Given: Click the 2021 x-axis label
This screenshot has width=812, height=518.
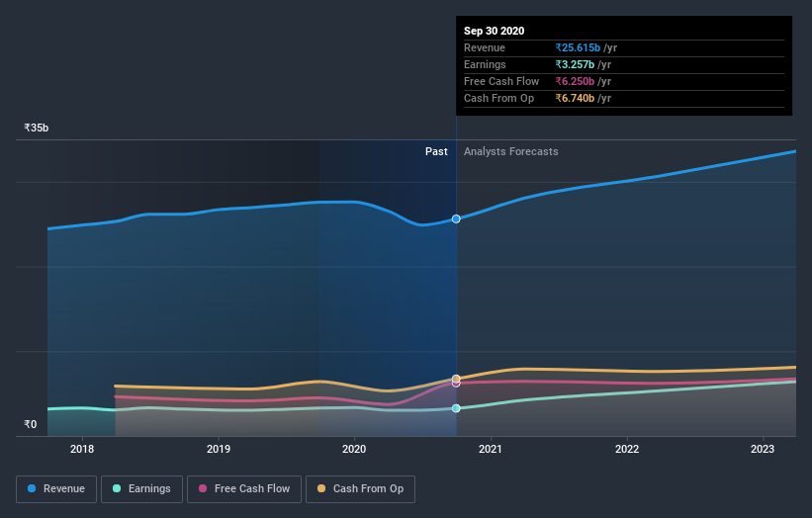Looking at the screenshot, I should pyautogui.click(x=491, y=449).
